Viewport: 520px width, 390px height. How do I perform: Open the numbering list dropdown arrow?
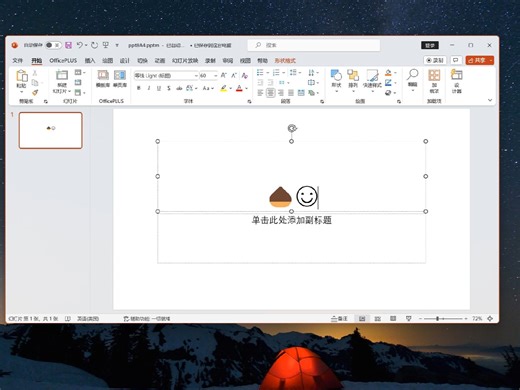[283, 72]
